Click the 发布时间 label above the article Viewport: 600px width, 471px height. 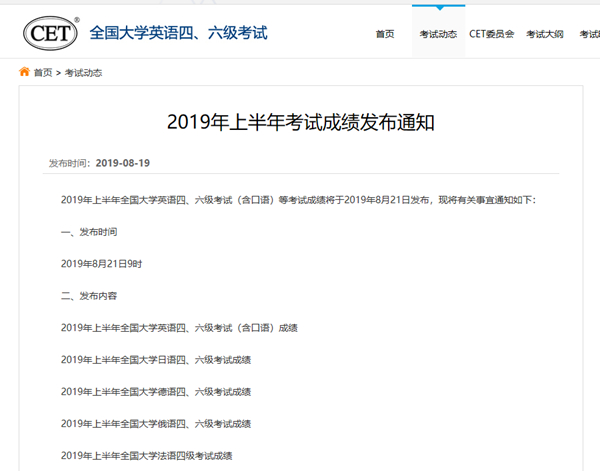(70, 163)
